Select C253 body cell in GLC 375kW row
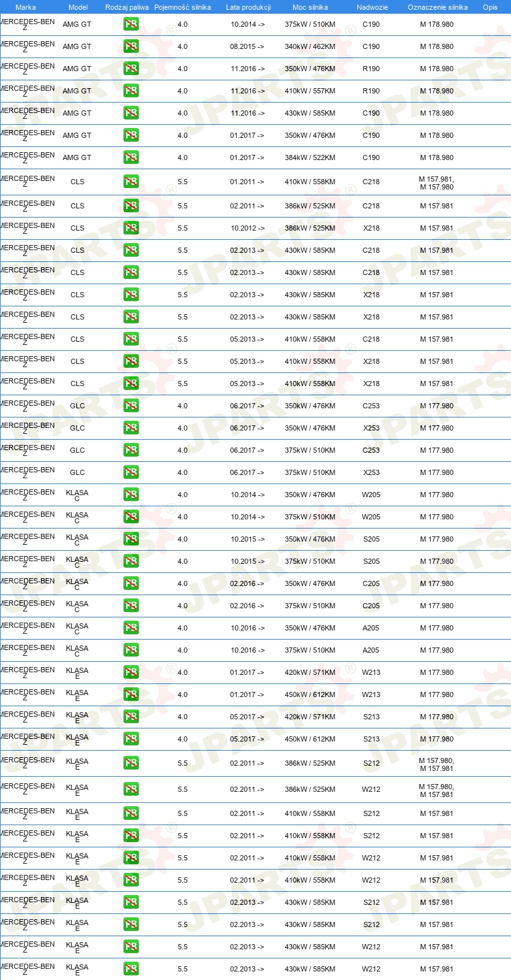The width and height of the screenshot is (511, 980). pos(371,450)
